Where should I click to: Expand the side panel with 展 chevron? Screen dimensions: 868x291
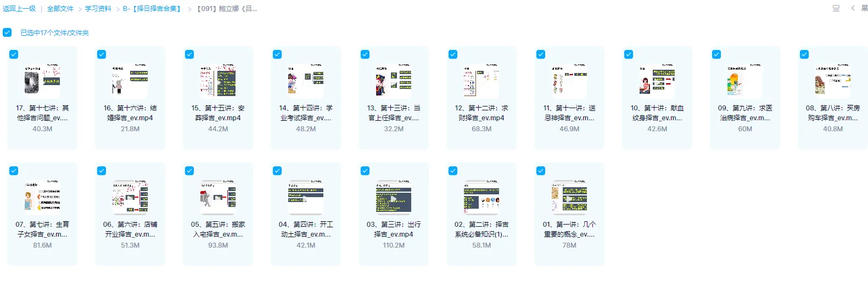tap(860, 8)
